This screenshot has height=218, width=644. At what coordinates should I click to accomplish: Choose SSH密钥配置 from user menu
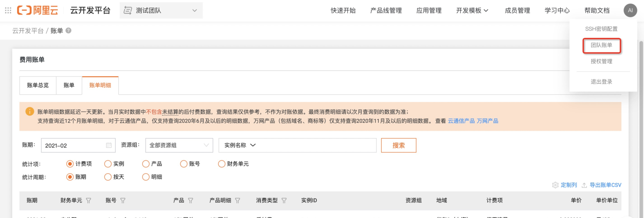[x=601, y=29]
